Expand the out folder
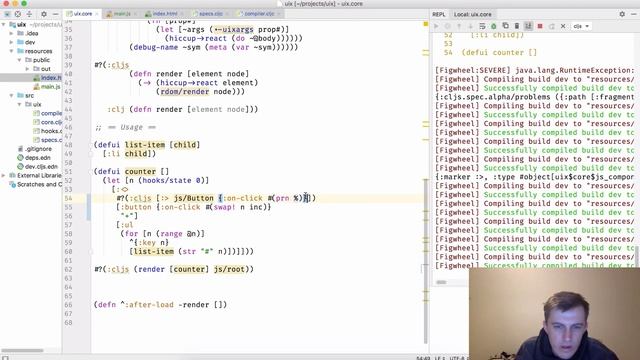Screen dimensions: 640x360 click(27, 69)
